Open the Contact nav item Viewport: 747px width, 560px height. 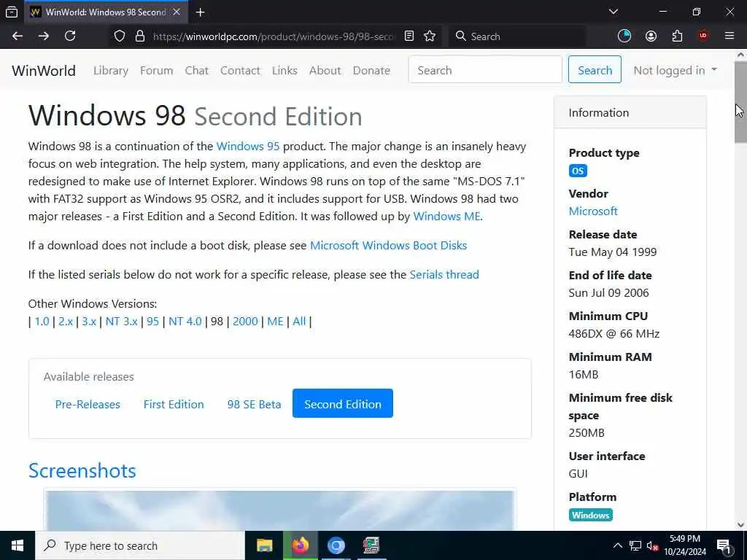coord(240,71)
